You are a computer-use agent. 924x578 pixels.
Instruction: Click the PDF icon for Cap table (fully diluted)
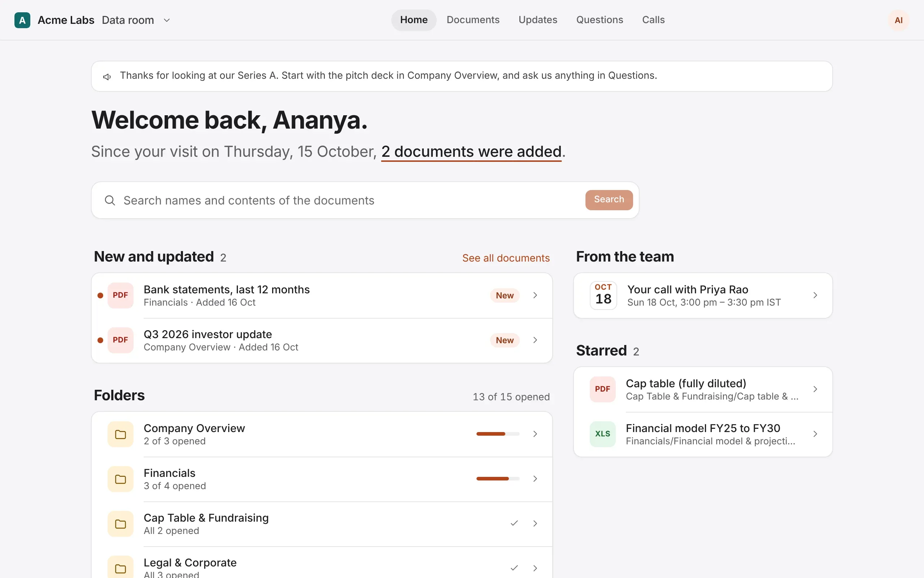click(602, 389)
